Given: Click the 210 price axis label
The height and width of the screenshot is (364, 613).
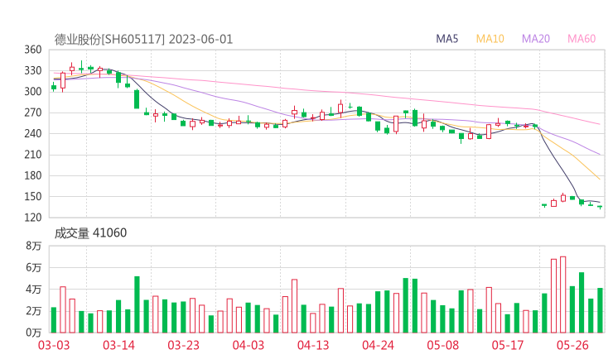Looking at the screenshot, I should [x=33, y=155].
